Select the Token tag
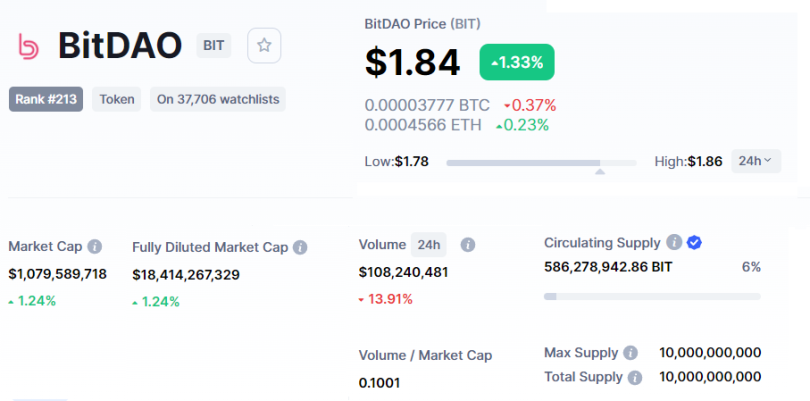The image size is (810, 401). (117, 99)
